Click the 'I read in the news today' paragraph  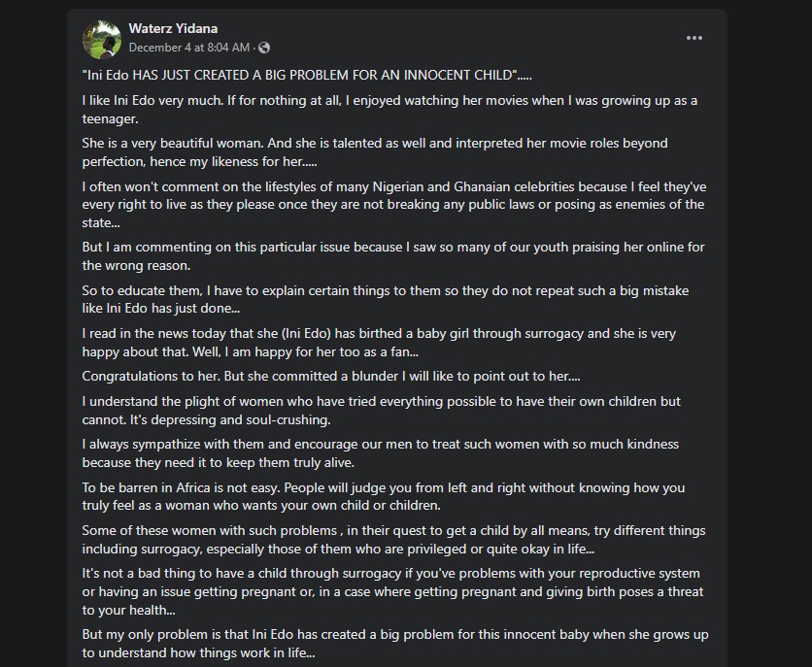click(x=379, y=342)
